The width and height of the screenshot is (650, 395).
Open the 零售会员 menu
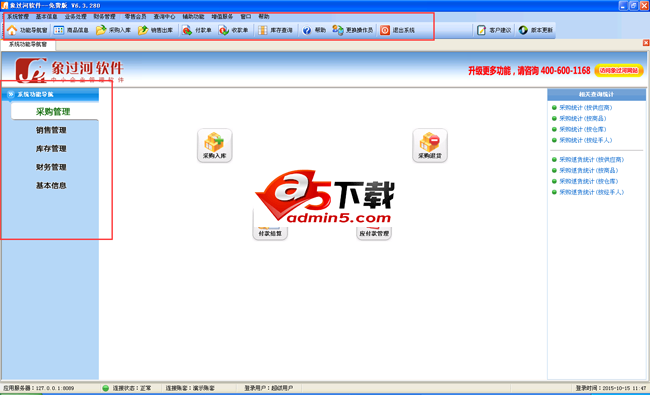135,17
